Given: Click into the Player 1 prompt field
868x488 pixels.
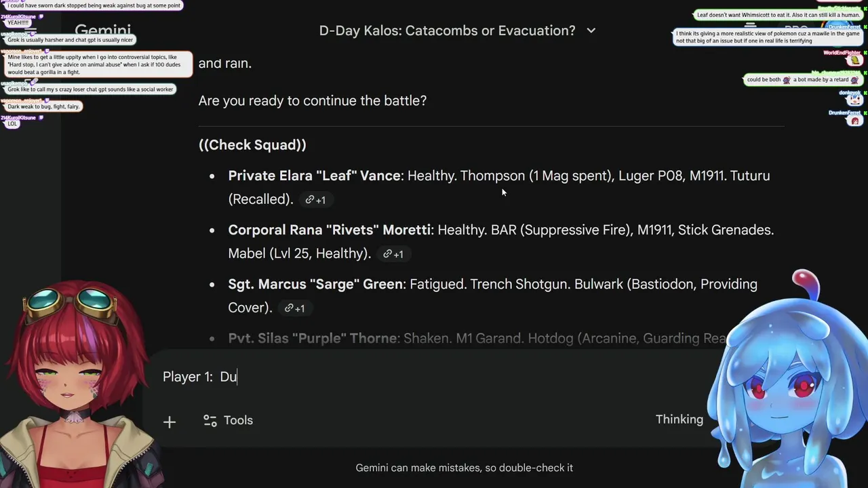Looking at the screenshot, I should pyautogui.click(x=407, y=377).
